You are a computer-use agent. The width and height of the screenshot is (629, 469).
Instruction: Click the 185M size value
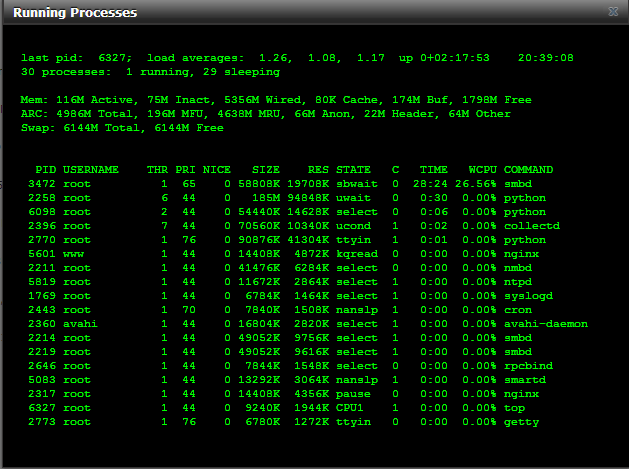(x=266, y=198)
